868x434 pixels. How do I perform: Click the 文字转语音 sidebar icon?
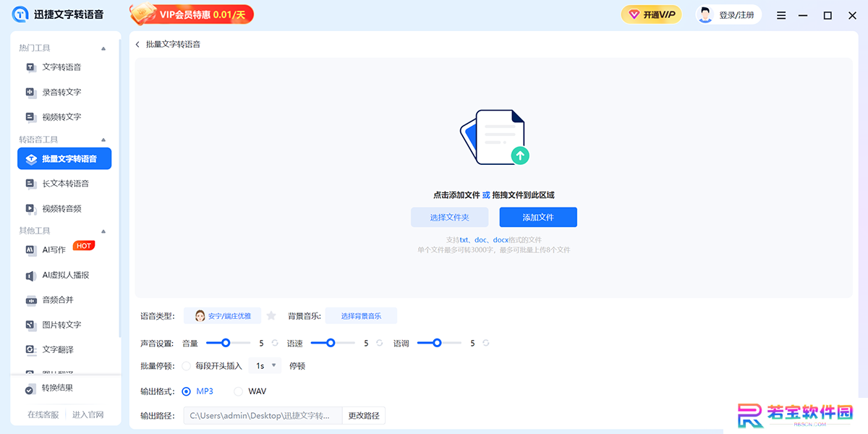pyautogui.click(x=30, y=67)
